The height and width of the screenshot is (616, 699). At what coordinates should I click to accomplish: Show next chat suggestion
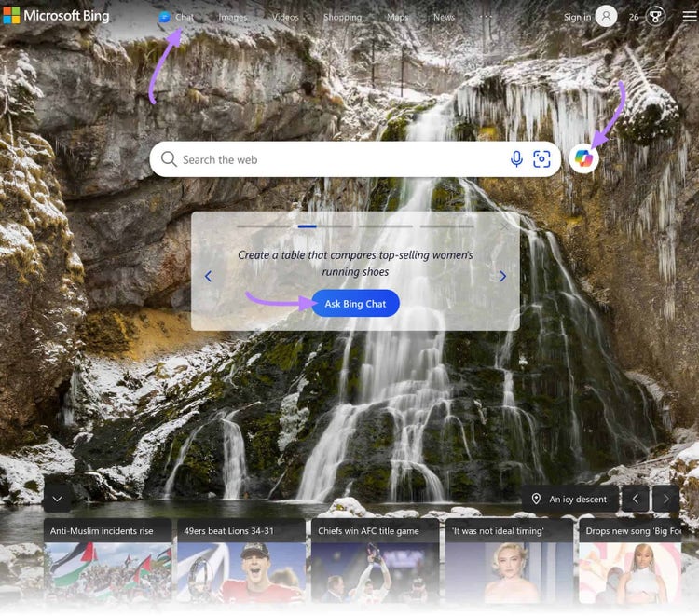pos(503,277)
